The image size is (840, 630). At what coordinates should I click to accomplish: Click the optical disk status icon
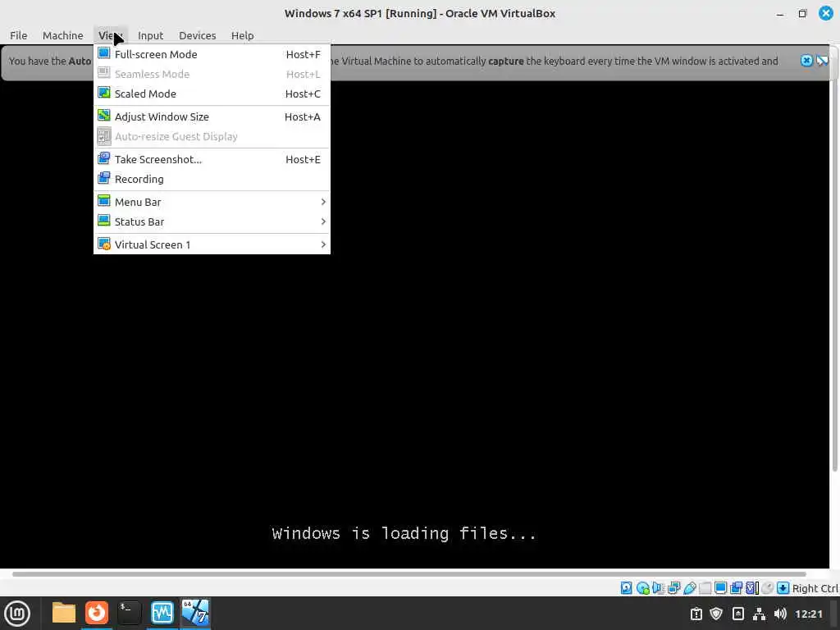tap(642, 588)
